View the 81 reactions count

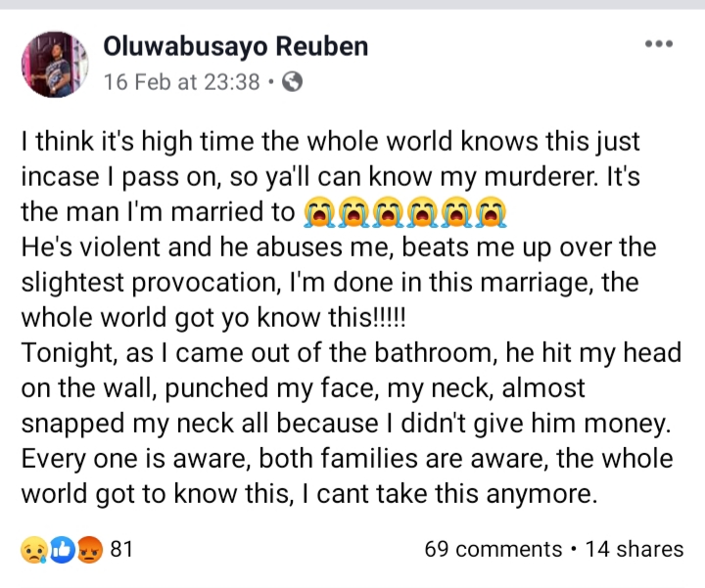120,550
